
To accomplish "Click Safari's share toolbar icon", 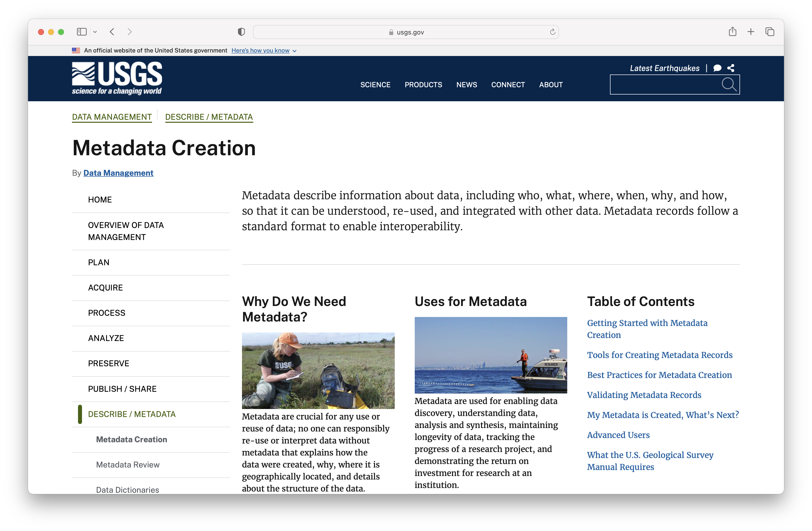I will coord(732,32).
